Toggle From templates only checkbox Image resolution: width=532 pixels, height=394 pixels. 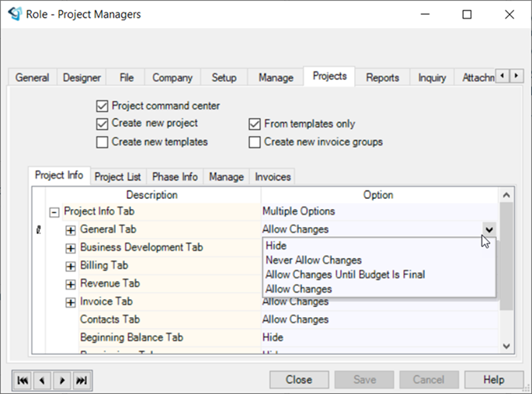(254, 124)
